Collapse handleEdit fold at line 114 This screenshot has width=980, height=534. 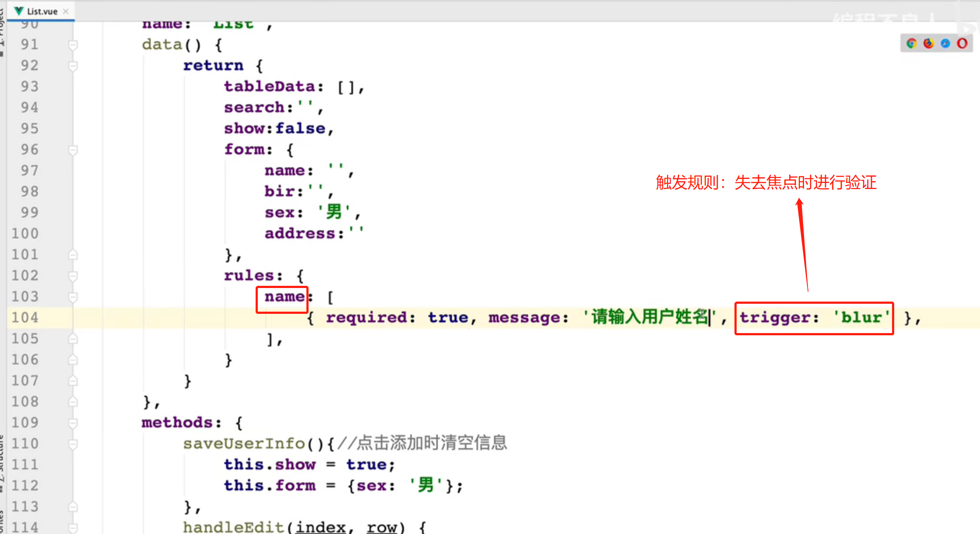click(x=73, y=528)
